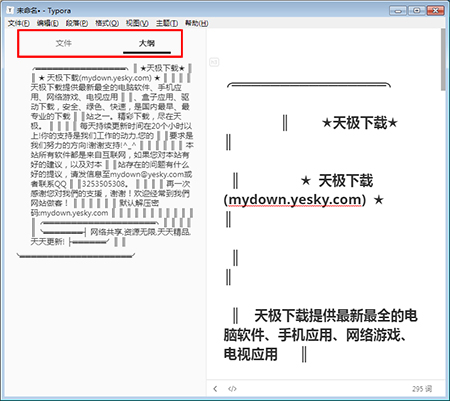Click the 天极下载提供最新最全的电 editor line
This screenshot has height=401, width=450.
click(336, 316)
